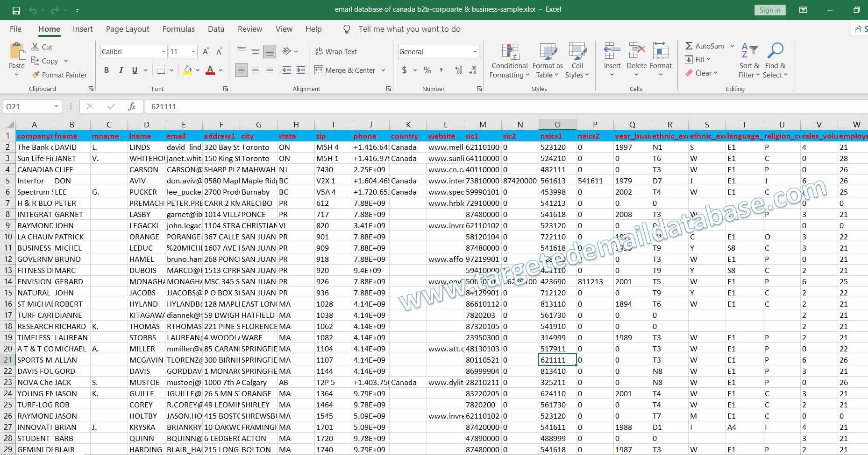Toggle bold formatting on selected cell
The height and width of the screenshot is (455, 868).
(106, 70)
